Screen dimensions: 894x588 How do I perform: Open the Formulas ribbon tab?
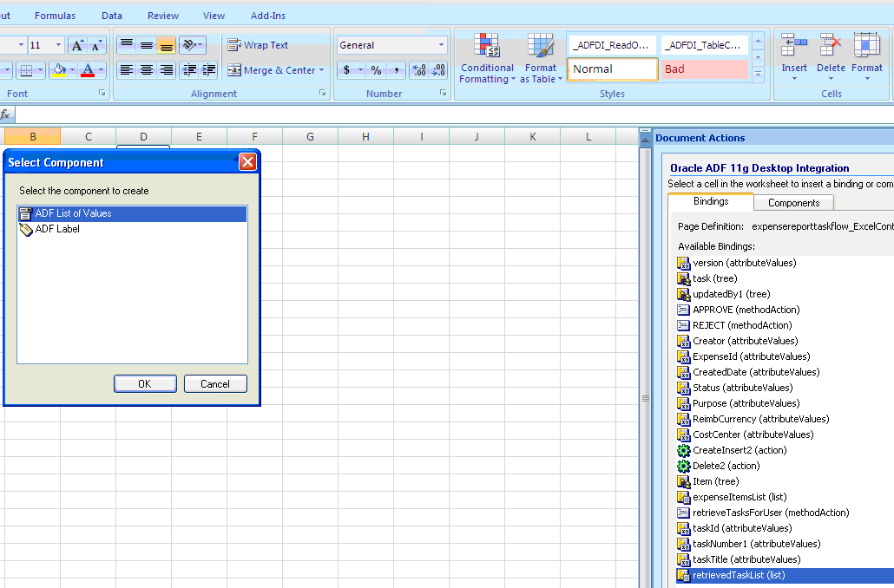click(55, 16)
